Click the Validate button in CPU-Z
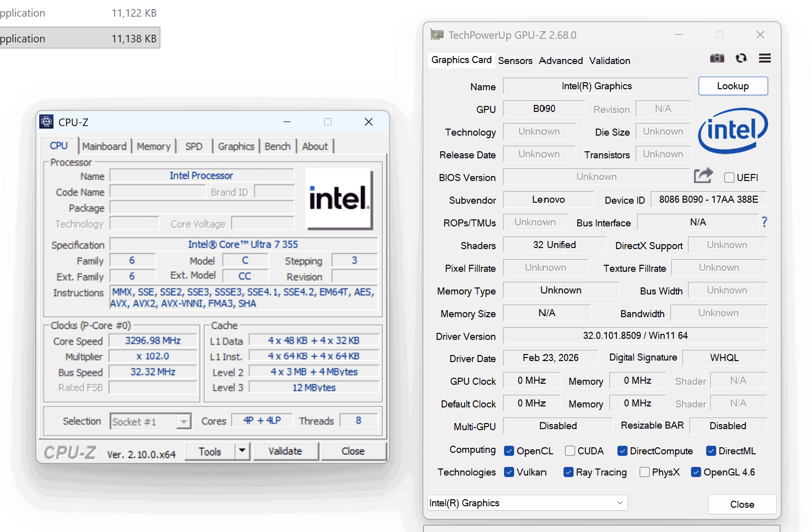Screen dimensions: 812x532 pos(285,451)
